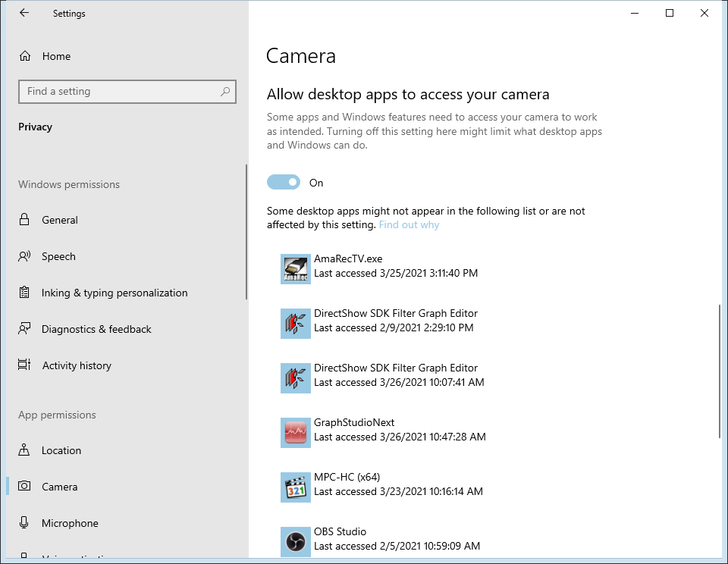Turn off desktop apps camera access toggle
The image size is (728, 564).
tap(284, 183)
